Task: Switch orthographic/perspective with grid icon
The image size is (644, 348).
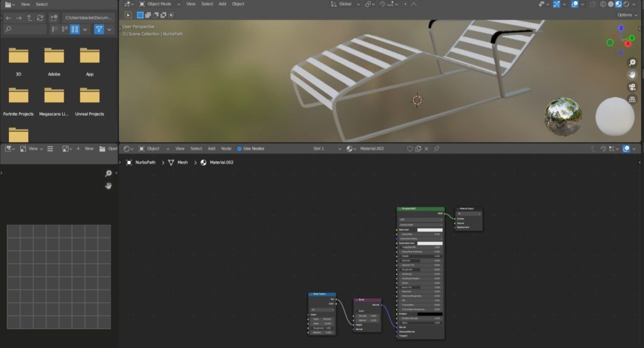Action: 631,99
